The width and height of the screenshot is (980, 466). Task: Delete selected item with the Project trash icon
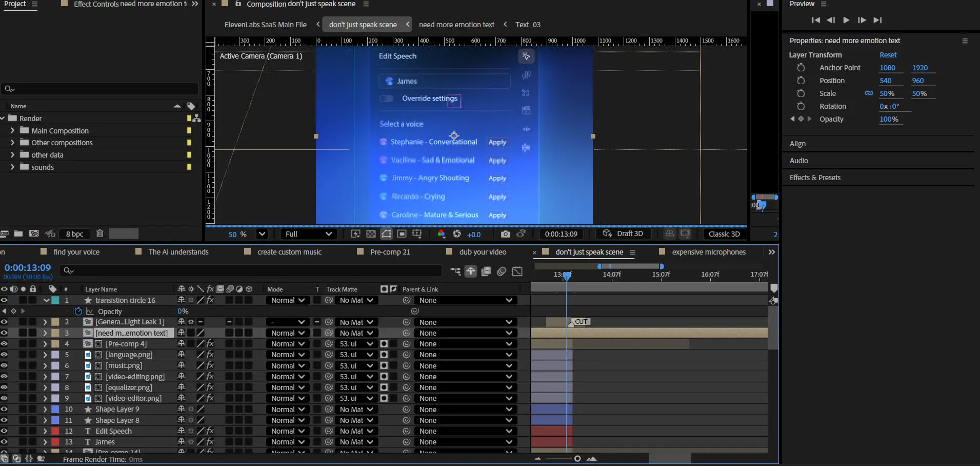99,234
